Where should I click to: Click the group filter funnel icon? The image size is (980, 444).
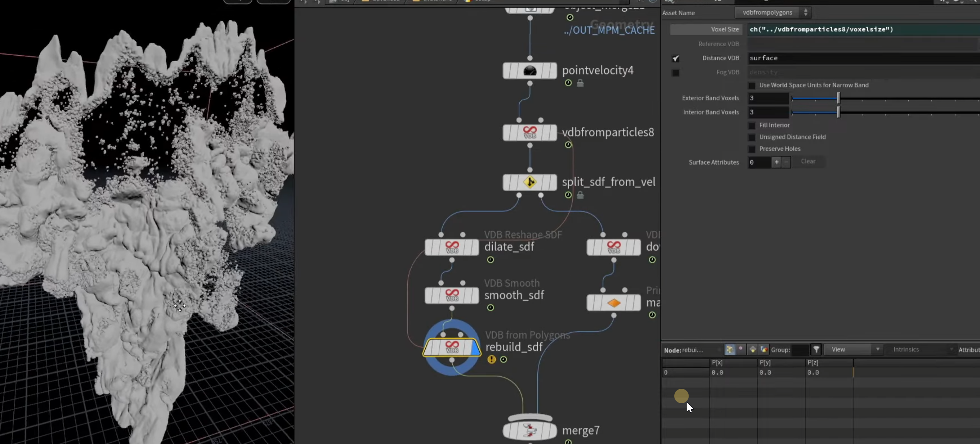tap(816, 349)
